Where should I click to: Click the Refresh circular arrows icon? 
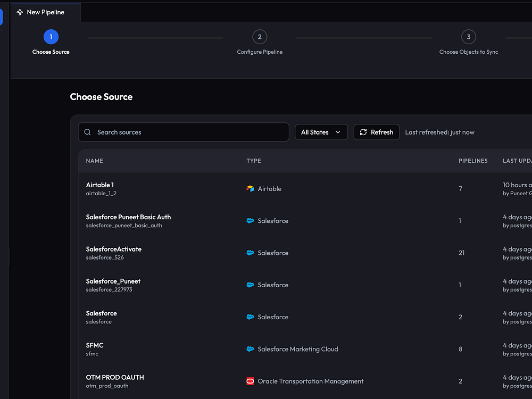[364, 132]
